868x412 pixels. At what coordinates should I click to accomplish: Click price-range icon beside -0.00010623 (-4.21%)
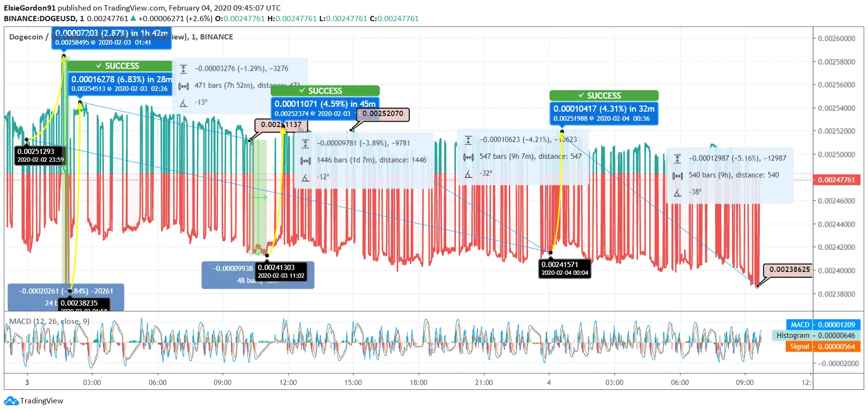[468, 140]
